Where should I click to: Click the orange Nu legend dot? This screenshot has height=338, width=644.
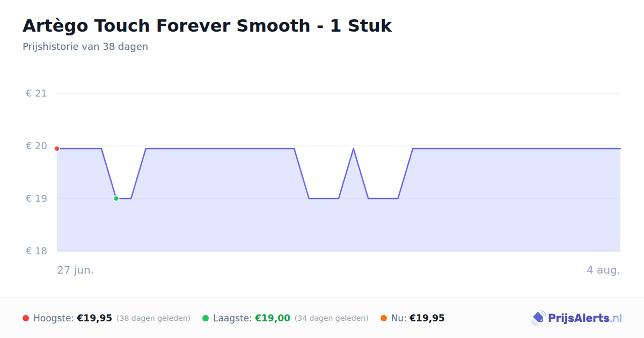coord(384,318)
